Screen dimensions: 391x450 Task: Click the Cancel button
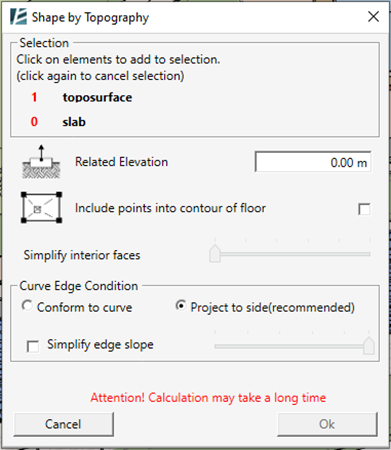(63, 424)
